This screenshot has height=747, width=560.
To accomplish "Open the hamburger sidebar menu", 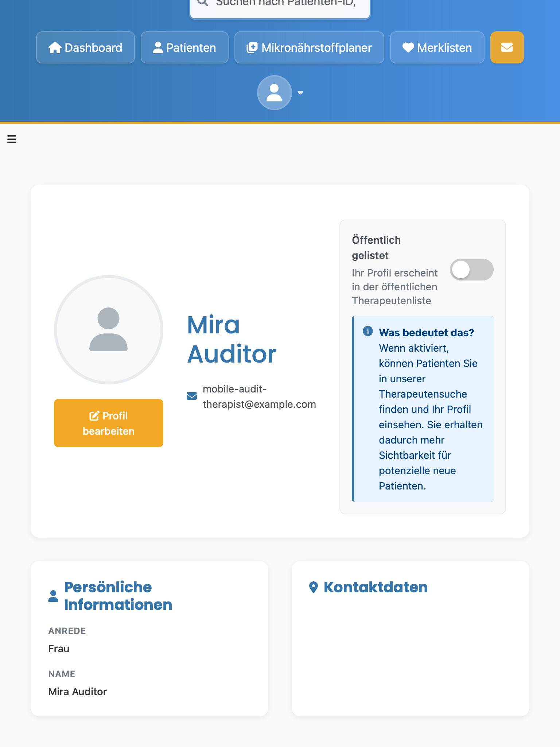I will [12, 139].
